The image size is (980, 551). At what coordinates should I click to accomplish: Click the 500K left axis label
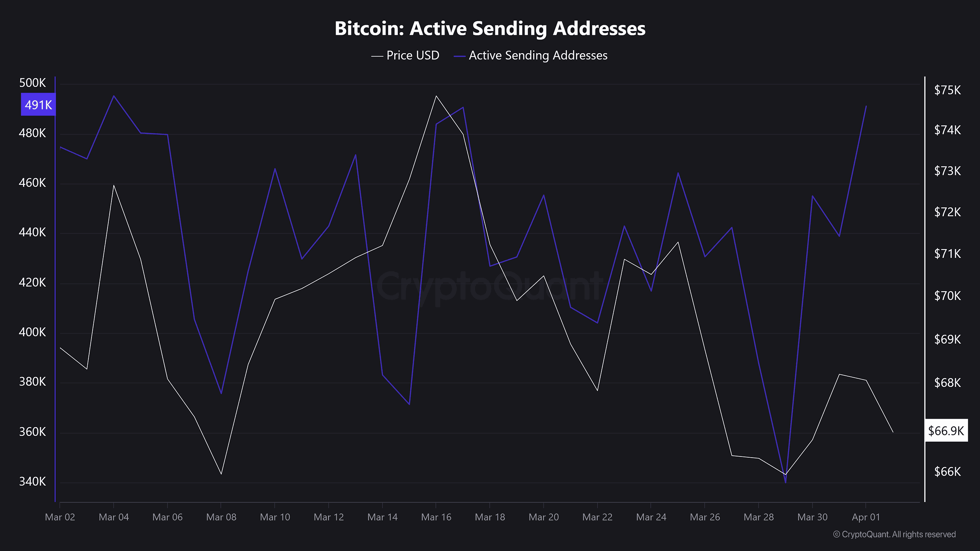[x=33, y=83]
